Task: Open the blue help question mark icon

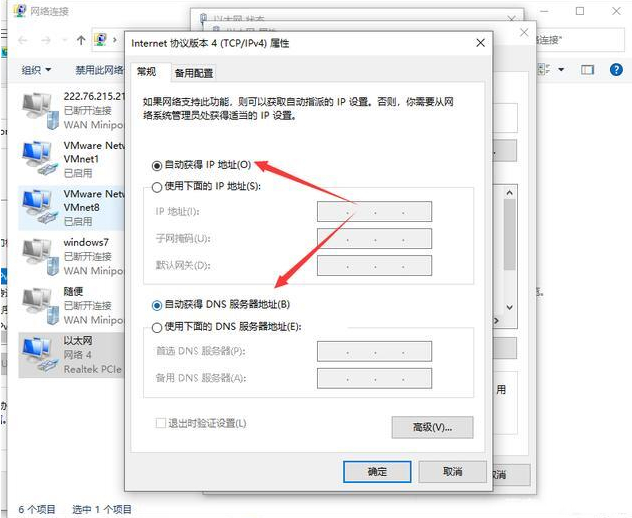Action: click(x=616, y=70)
